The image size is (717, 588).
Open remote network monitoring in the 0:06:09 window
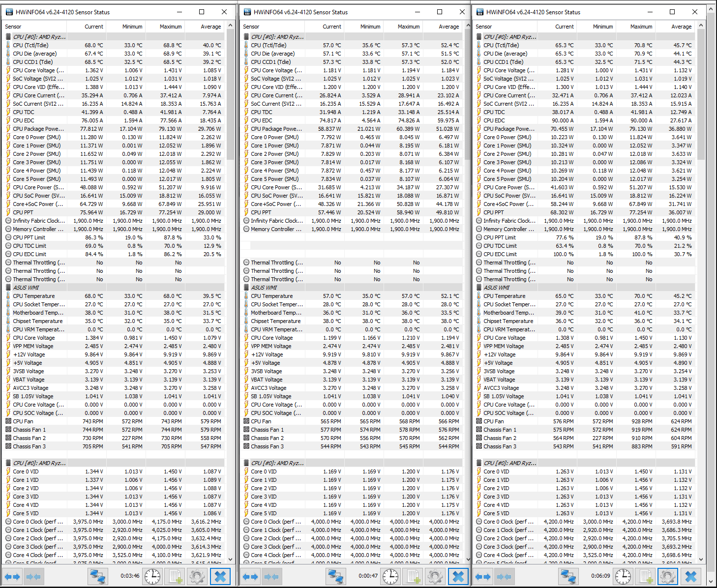(568, 576)
